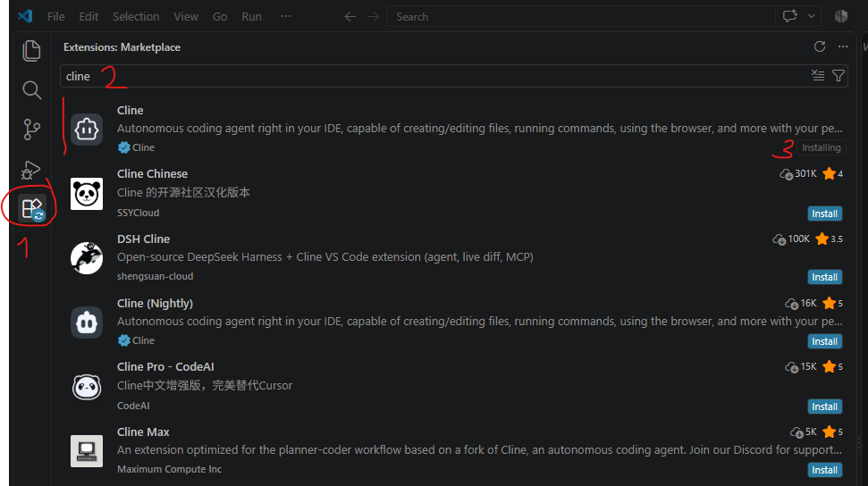Click the Cline Max computer icon
The image size is (868, 486).
(x=87, y=451)
